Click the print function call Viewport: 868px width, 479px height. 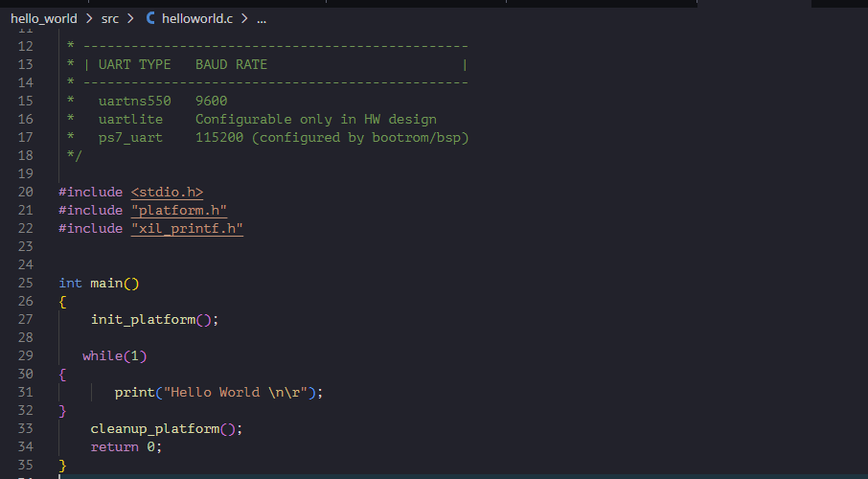pos(134,392)
